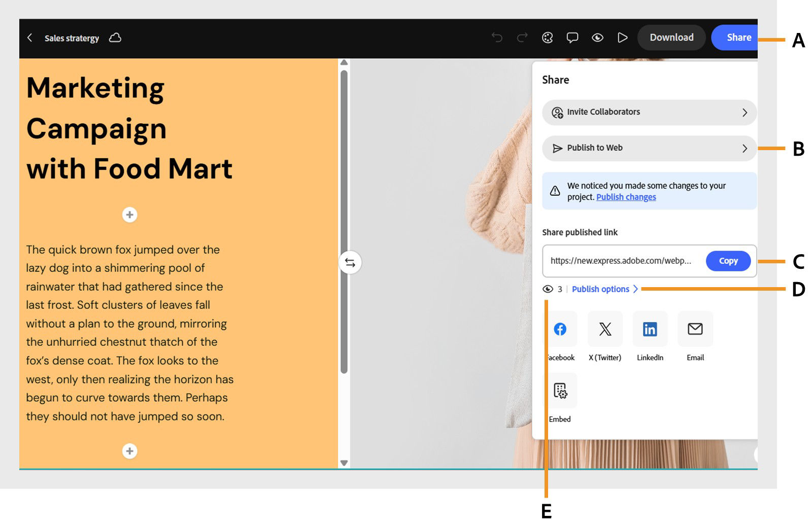This screenshot has width=812, height=524.
Task: Open preview using the eye icon in toolbar
Action: (x=598, y=38)
